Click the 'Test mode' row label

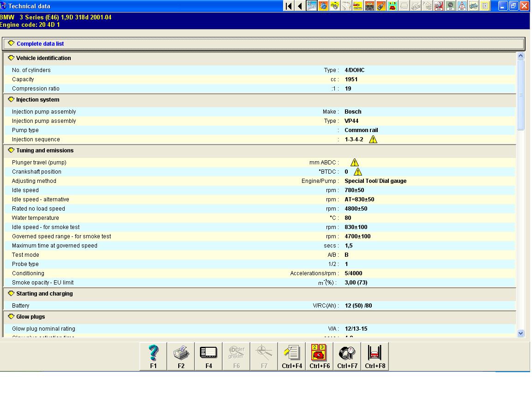pos(25,255)
